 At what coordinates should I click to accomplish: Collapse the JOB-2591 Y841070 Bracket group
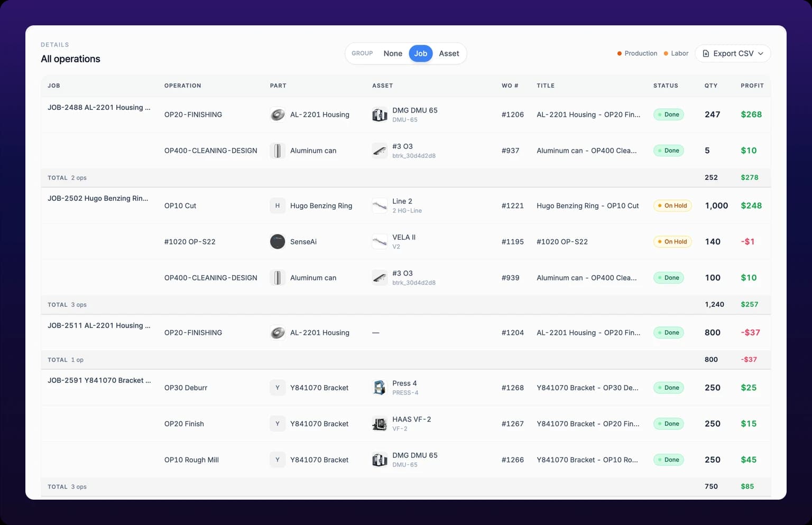click(x=99, y=380)
